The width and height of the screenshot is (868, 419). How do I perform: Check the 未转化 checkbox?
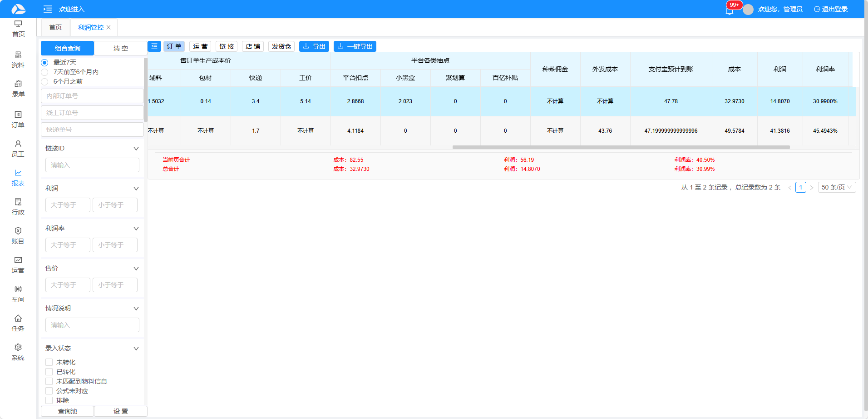(x=49, y=362)
